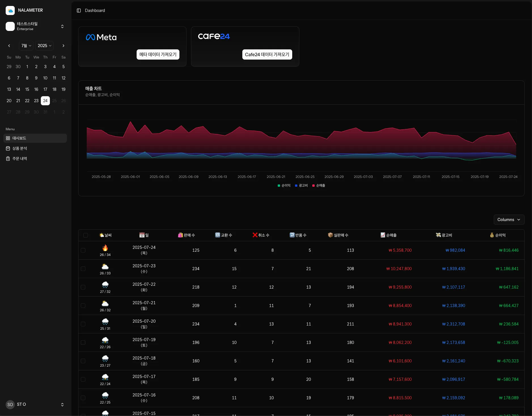The height and width of the screenshot is (416, 532).
Task: Navigate to 주문 내역 menu item
Action: pos(20,159)
